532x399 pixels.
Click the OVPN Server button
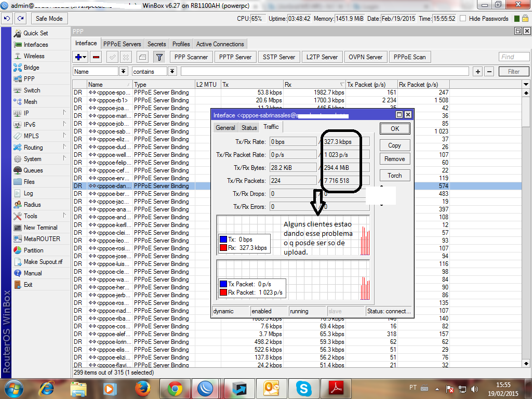pos(365,57)
